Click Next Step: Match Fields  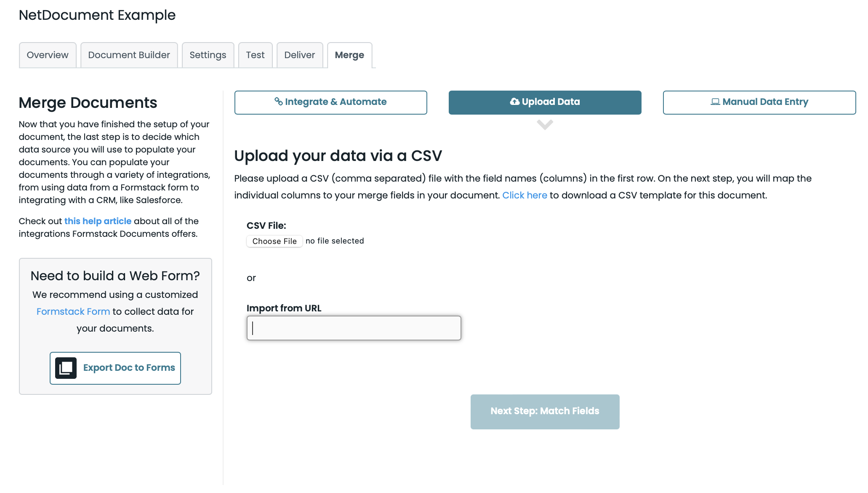point(545,411)
